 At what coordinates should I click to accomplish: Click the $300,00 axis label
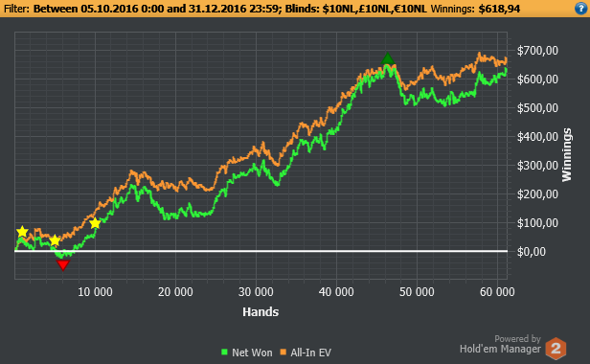(537, 166)
